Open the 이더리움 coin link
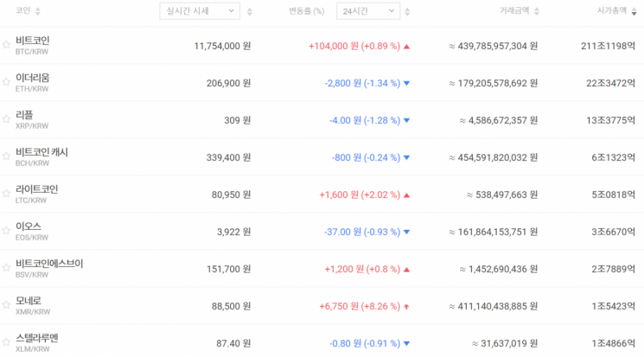 [x=33, y=78]
